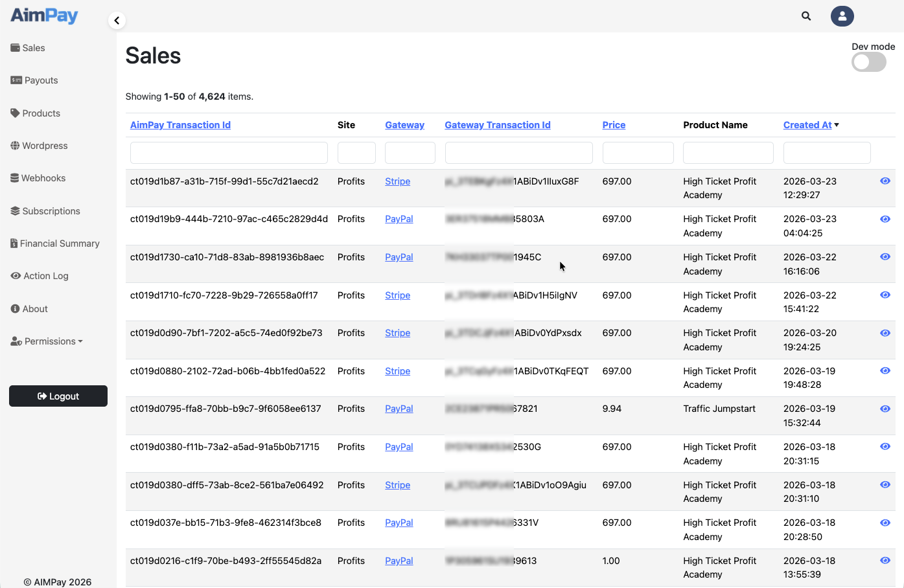Open the Financial Summary page
Image resolution: width=904 pixels, height=588 pixels.
tap(55, 243)
